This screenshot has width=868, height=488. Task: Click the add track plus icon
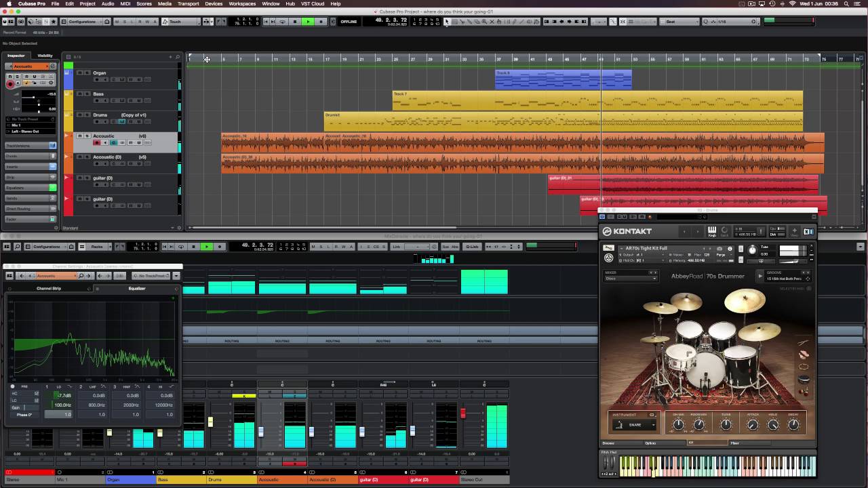coord(170,57)
